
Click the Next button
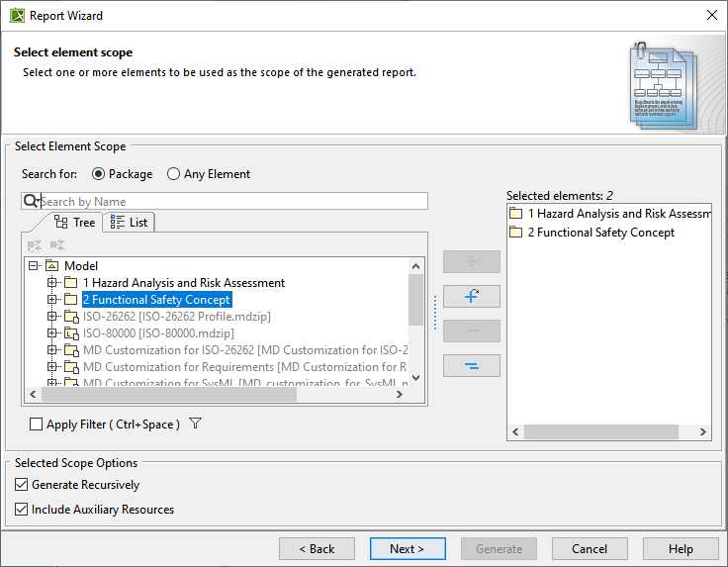[407, 549]
